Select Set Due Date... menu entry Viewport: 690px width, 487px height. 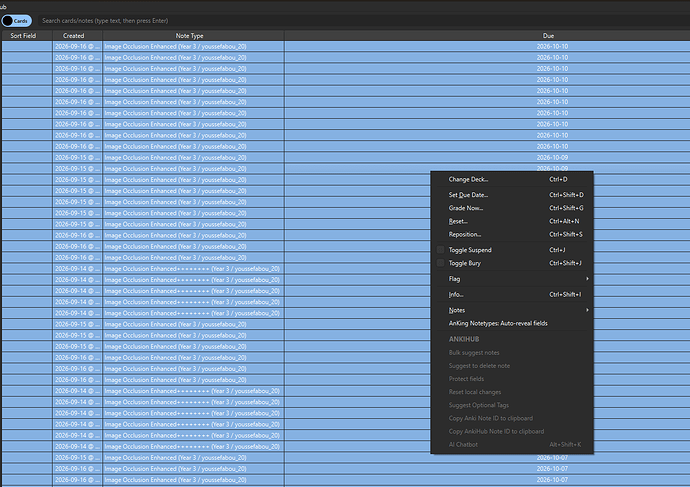512,195
